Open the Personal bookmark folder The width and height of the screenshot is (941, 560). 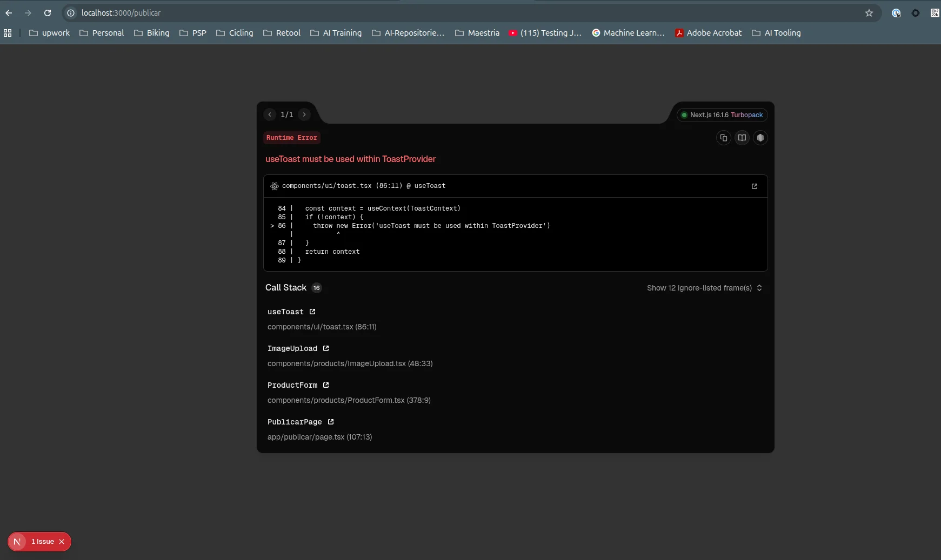click(102, 33)
